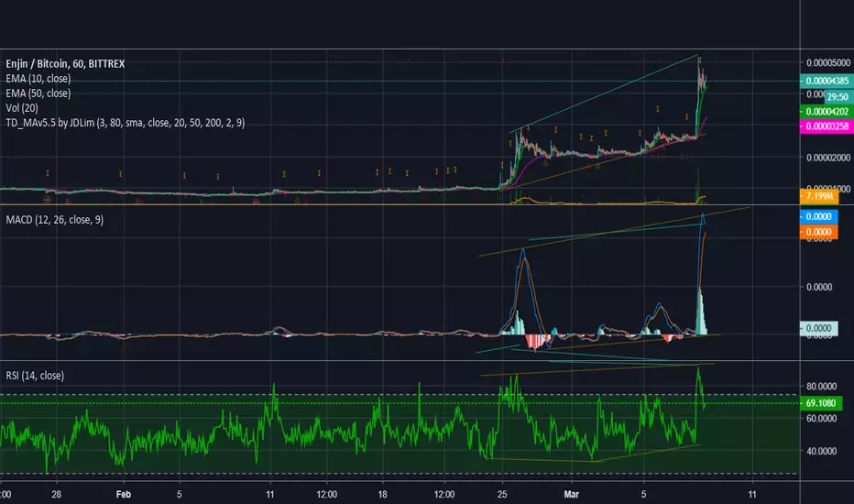
Task: Open the RSI (14, close) legend
Action: coord(35,376)
